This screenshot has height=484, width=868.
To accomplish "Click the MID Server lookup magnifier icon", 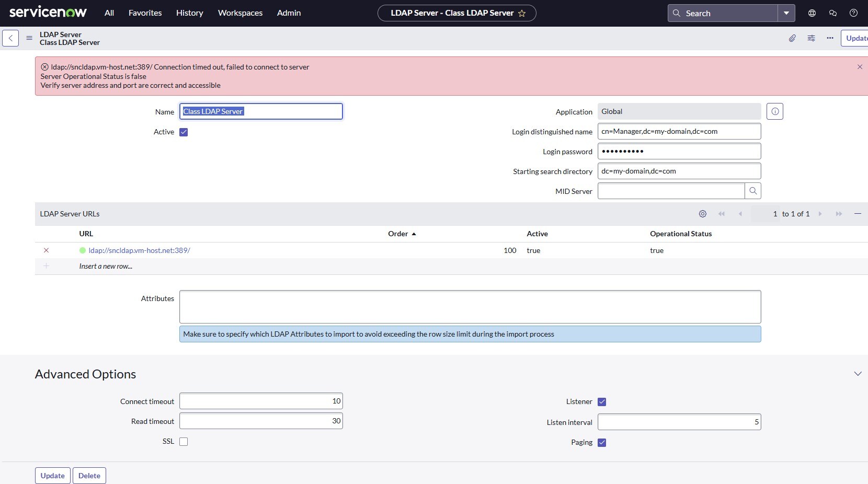I will (753, 191).
